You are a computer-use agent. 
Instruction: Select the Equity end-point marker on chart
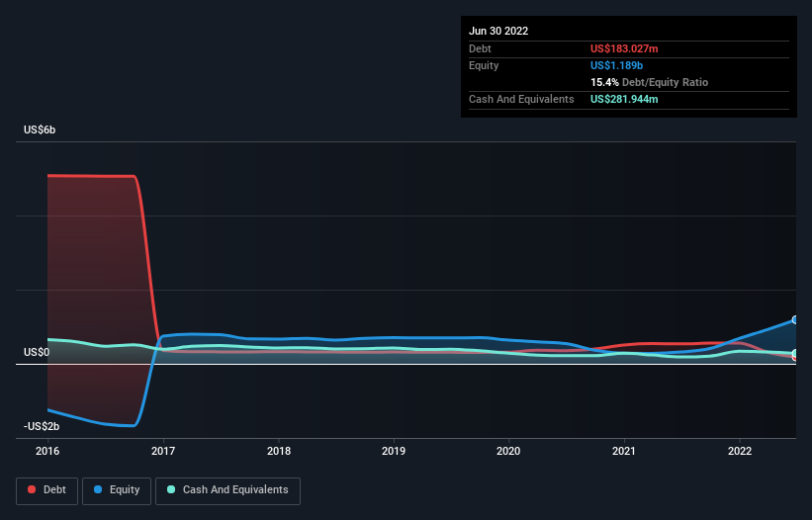pyautogui.click(x=795, y=319)
